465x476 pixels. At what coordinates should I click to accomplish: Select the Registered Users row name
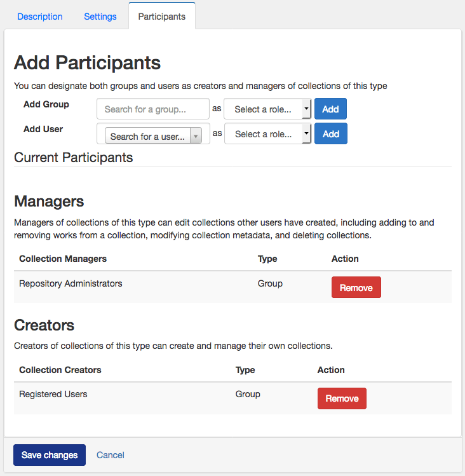pos(53,394)
